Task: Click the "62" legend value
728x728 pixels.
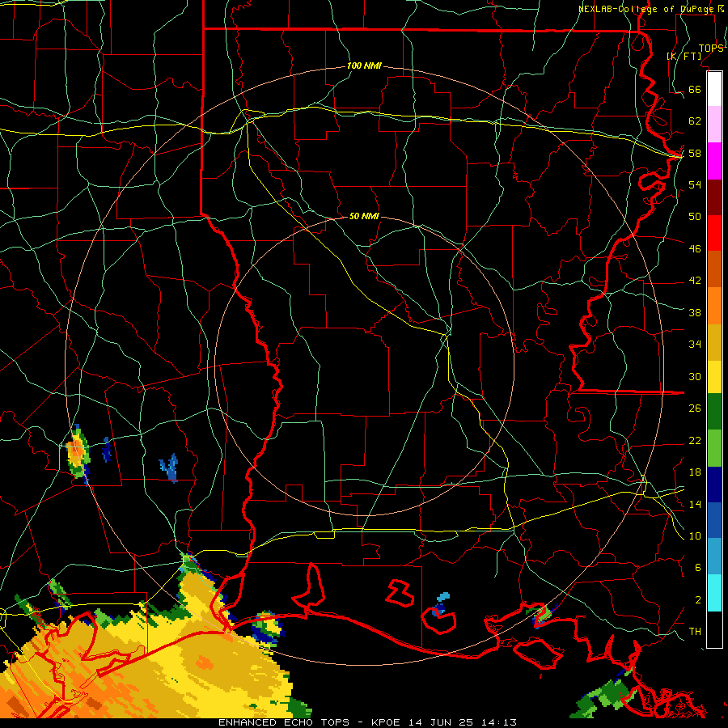Action: pyautogui.click(x=695, y=121)
